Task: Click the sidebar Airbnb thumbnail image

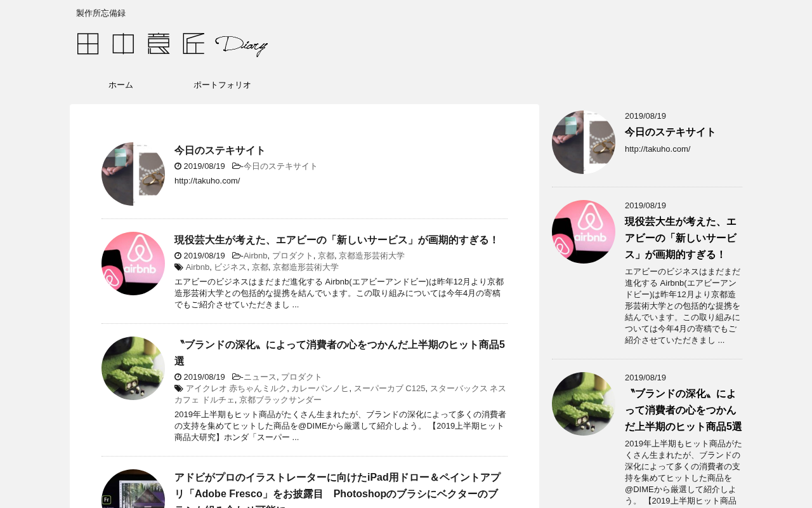Action: point(584,232)
